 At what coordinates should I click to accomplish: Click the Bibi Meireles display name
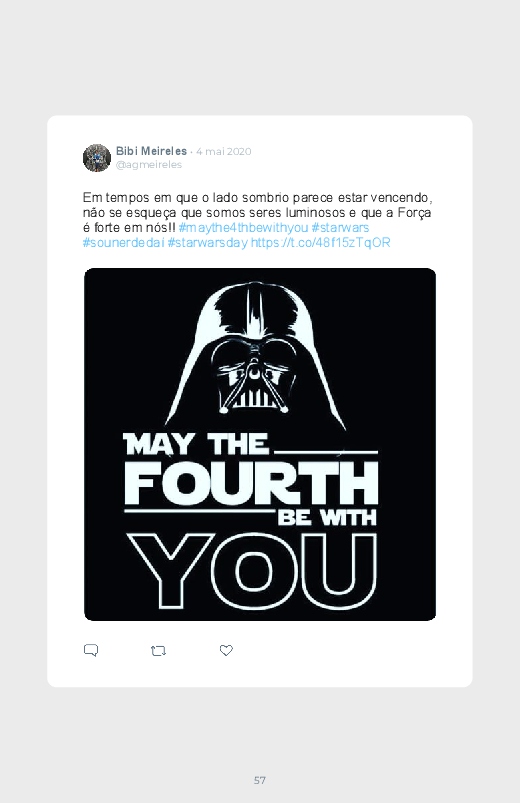tap(151, 151)
